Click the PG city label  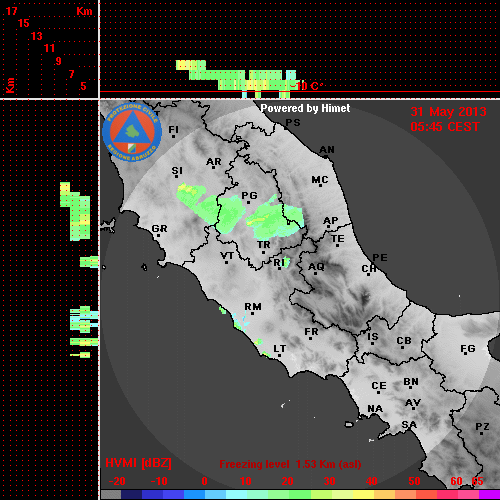coord(249,195)
